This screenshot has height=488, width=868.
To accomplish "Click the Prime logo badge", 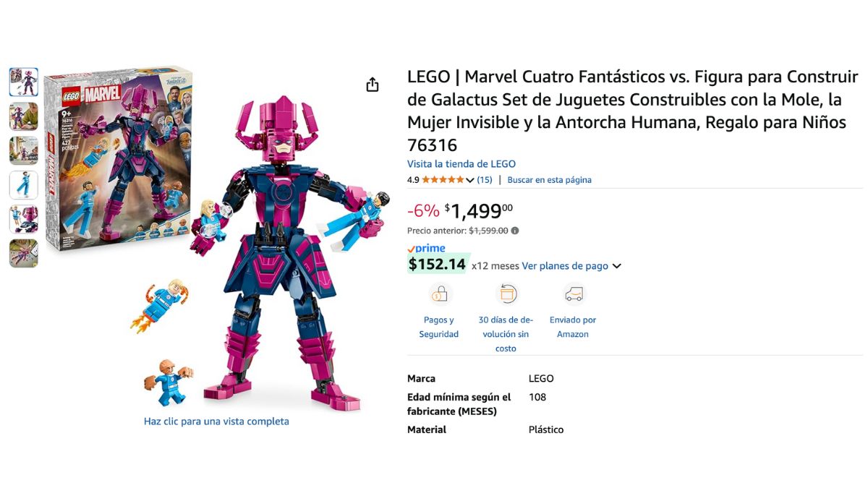I will click(426, 249).
